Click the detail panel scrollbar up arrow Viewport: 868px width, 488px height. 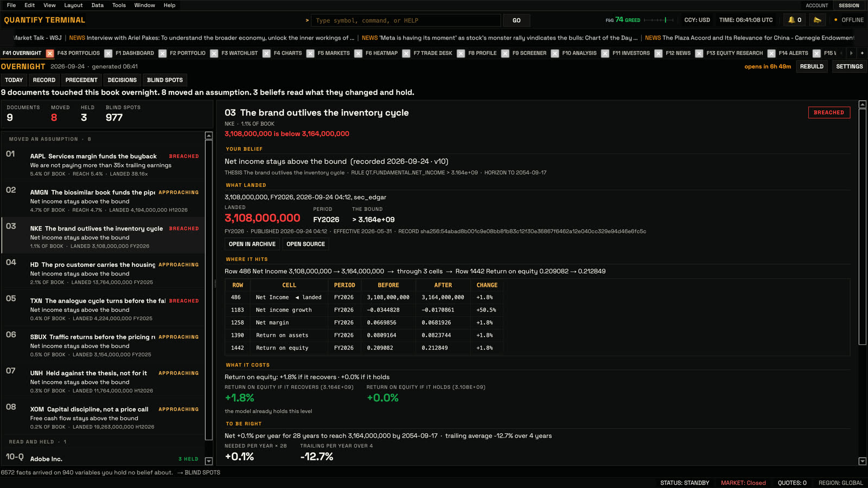[863, 104]
